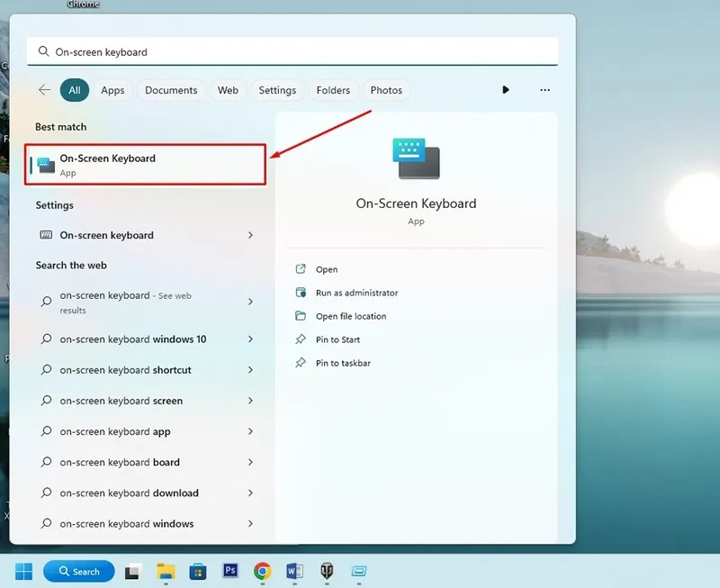Expand the On-screen keyboard settings result chevron

click(250, 235)
